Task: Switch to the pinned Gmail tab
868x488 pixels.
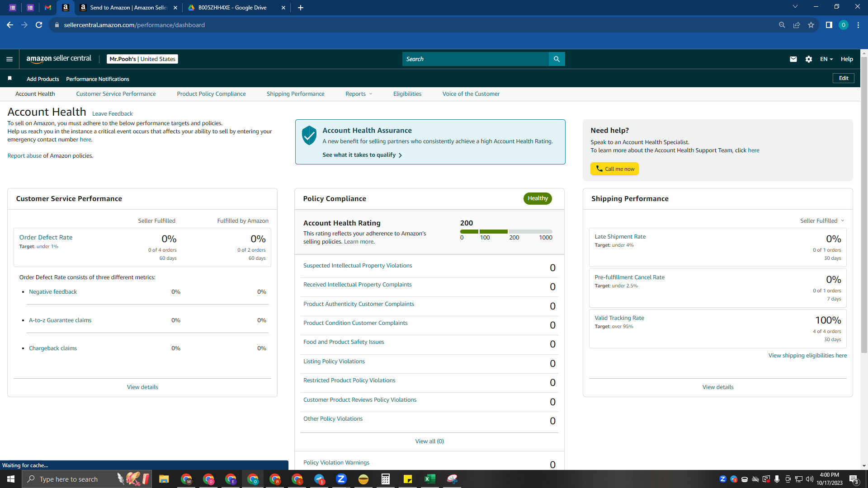Action: click(x=48, y=8)
